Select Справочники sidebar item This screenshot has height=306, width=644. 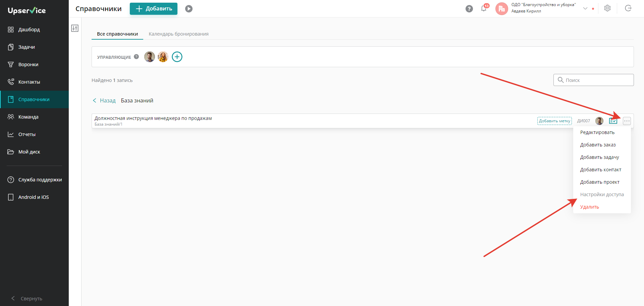click(34, 99)
